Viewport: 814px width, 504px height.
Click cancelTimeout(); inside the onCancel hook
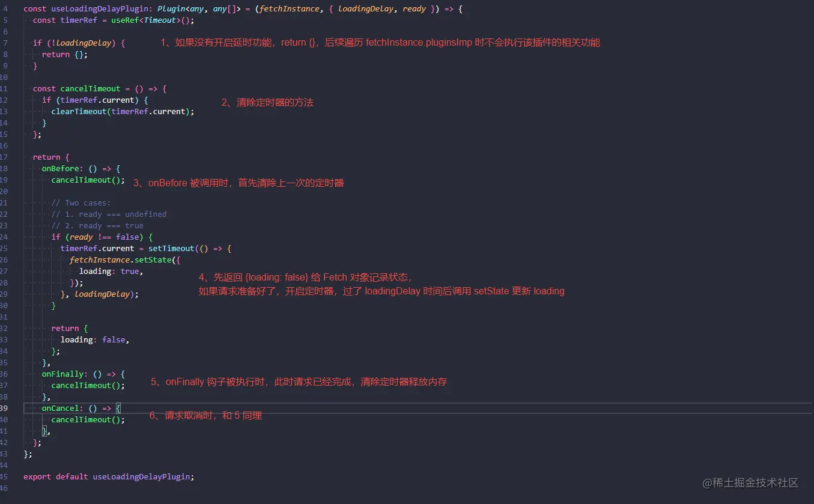click(x=88, y=420)
